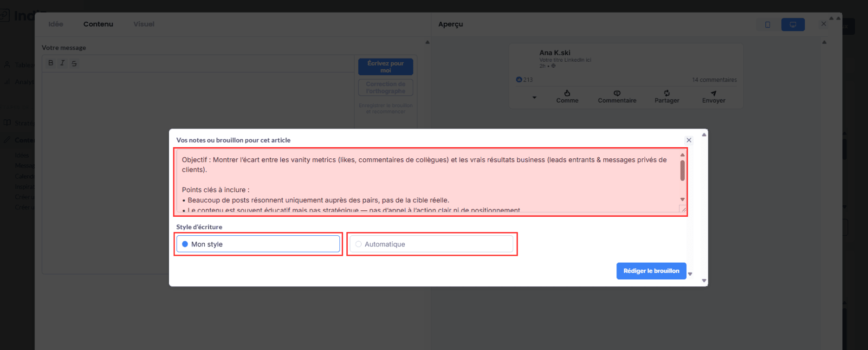Click the Commentaire icon in preview

(x=617, y=93)
